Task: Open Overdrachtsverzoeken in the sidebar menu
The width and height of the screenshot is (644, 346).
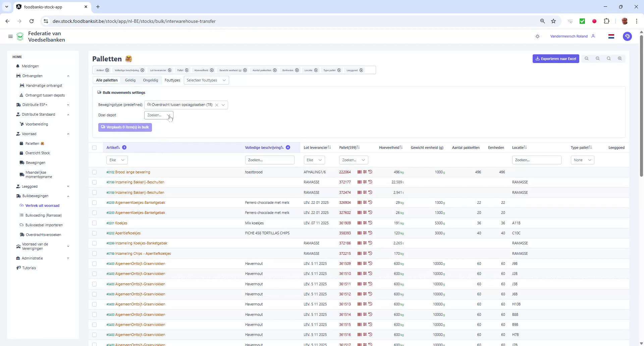Action: 44,235
